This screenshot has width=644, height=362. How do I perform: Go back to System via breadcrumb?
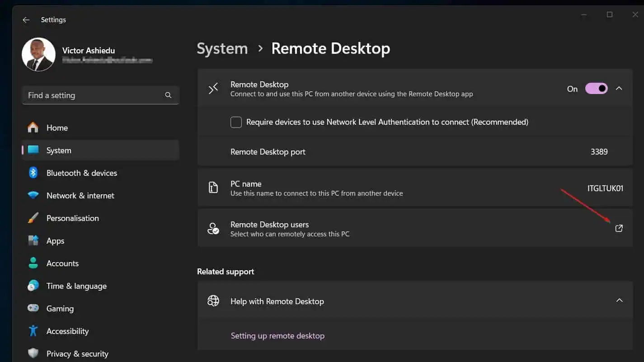(222, 48)
